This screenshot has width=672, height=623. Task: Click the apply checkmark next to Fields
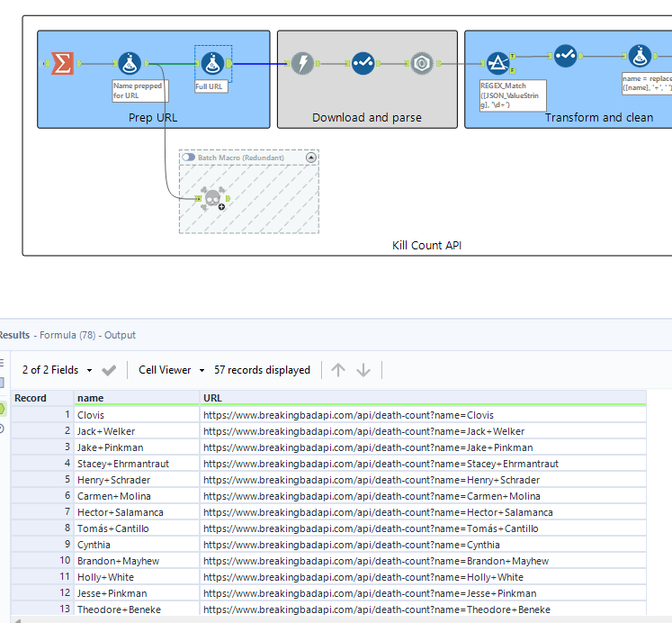109,370
